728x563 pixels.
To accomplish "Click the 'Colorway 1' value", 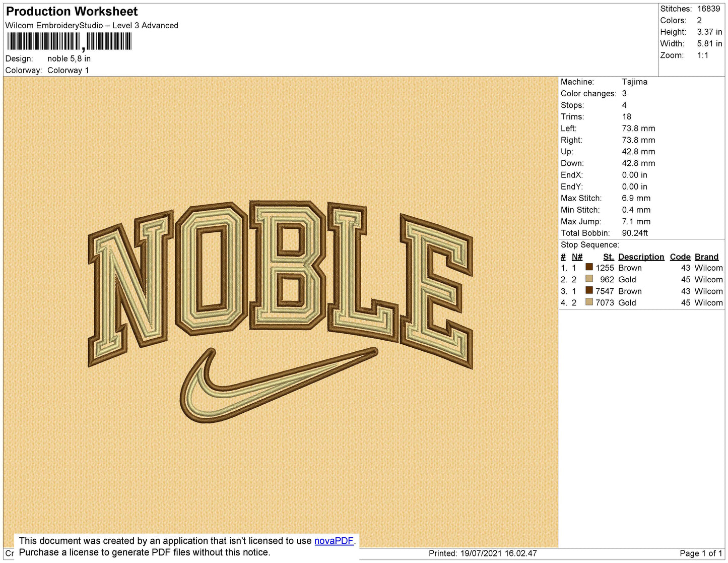I will 68,70.
